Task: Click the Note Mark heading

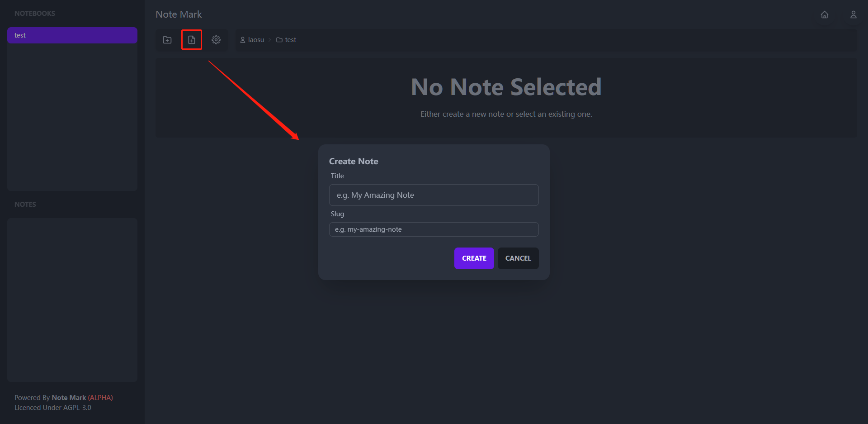Action: 179,14
